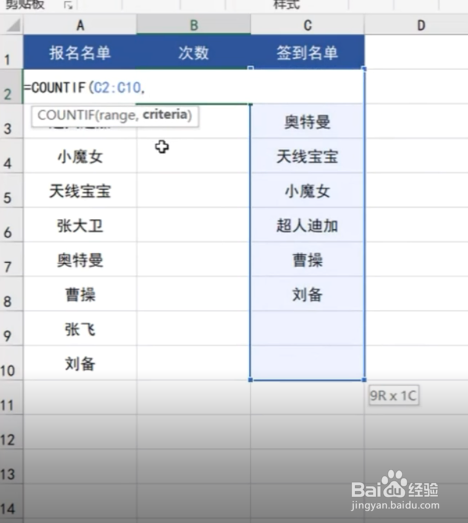
Task: Click the 报名名单 header cell
Action: [80, 52]
